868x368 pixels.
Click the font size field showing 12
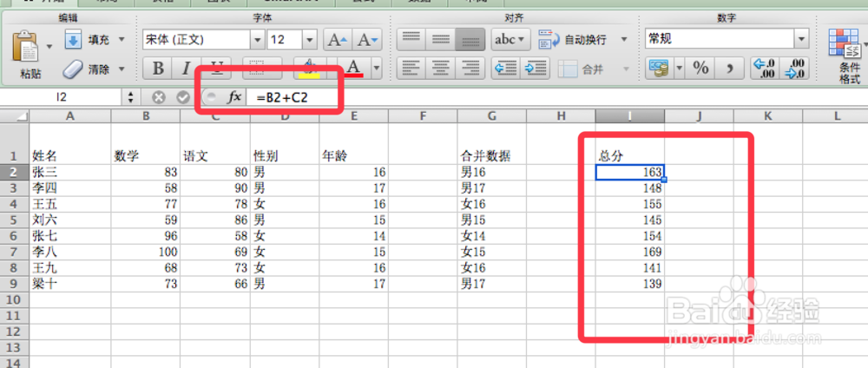point(285,40)
